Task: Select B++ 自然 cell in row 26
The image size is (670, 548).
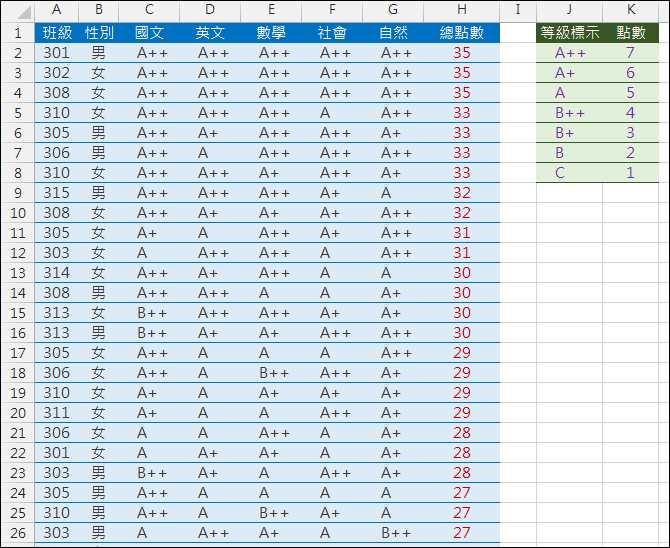Action: pyautogui.click(x=393, y=533)
